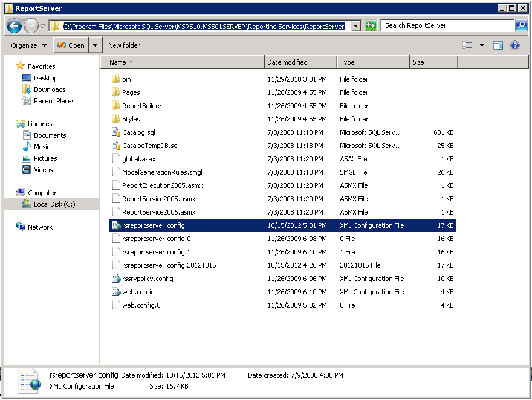Select the file name Catalog.sql
The image size is (532, 400).
pos(138,132)
